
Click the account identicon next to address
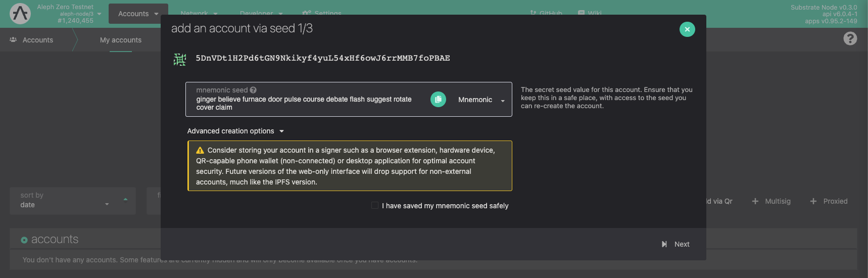click(x=180, y=59)
